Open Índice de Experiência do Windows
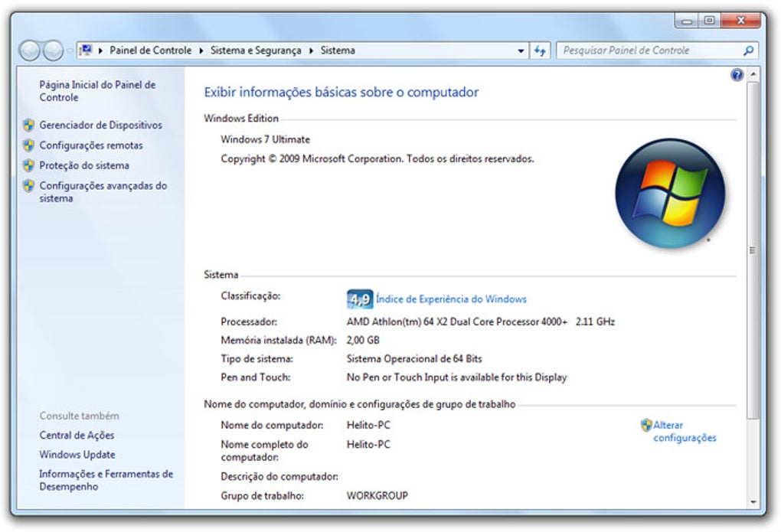 [451, 299]
